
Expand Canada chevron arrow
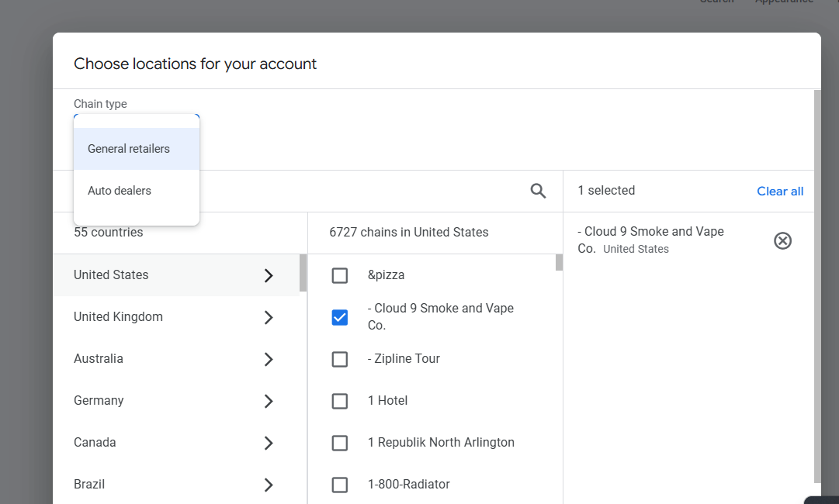pyautogui.click(x=269, y=443)
